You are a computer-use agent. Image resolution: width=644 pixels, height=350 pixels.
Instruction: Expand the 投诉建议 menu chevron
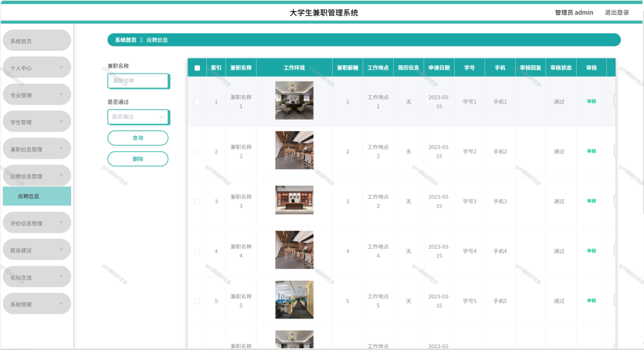[61, 249]
